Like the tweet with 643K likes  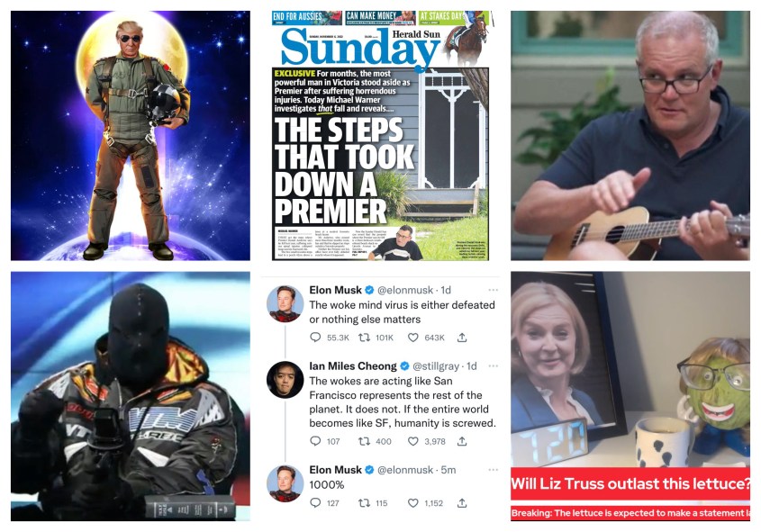[413, 337]
